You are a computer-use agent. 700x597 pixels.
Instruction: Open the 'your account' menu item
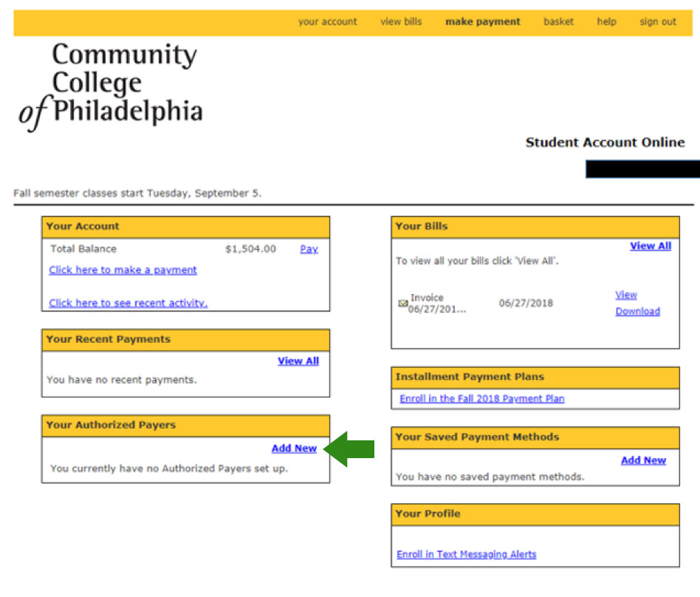327,22
